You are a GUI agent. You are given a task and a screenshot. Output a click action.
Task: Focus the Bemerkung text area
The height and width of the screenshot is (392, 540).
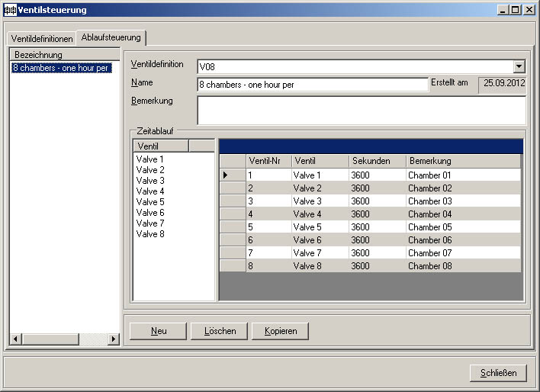361,110
